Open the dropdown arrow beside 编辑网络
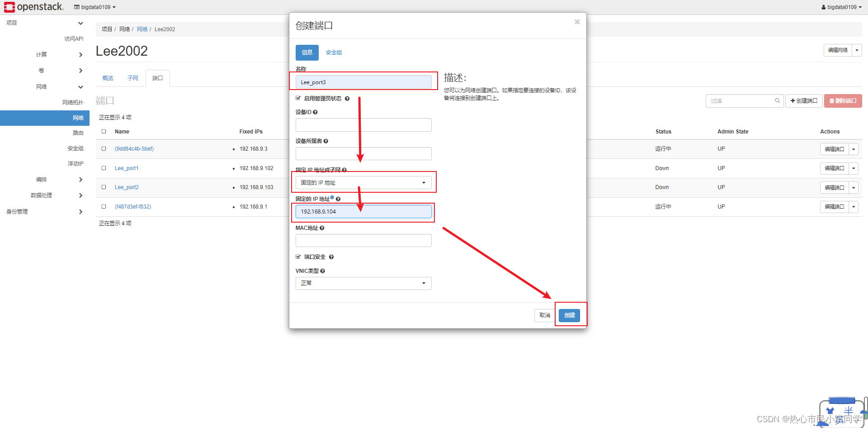 [x=857, y=50]
